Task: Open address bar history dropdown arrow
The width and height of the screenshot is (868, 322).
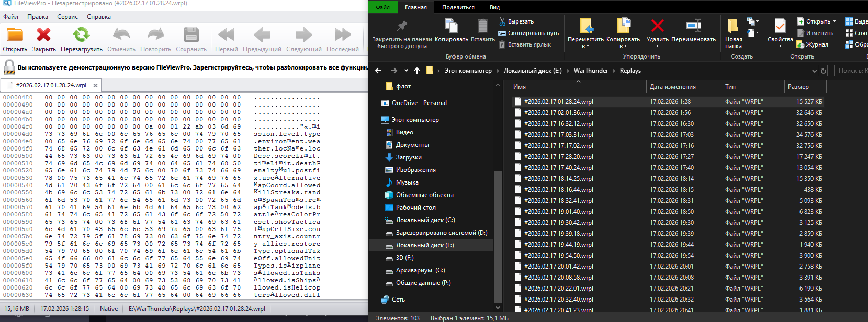Action: (814, 71)
